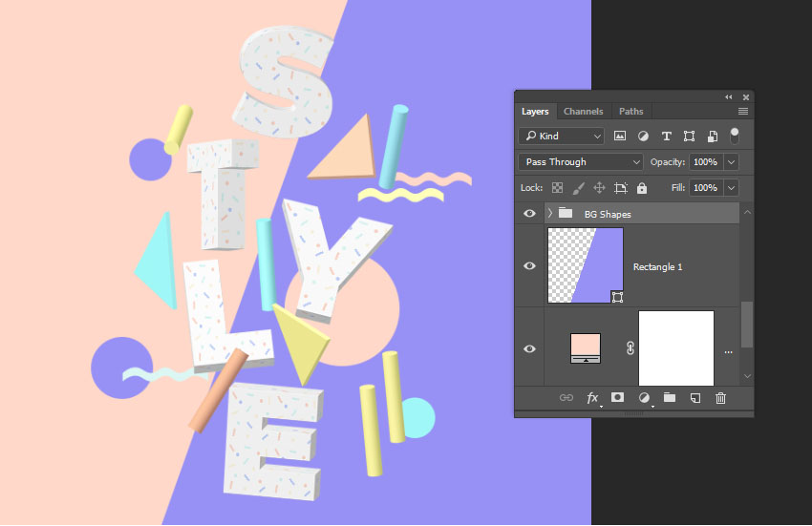This screenshot has height=526, width=812.
Task: Add a layer mask
Action: 617,397
